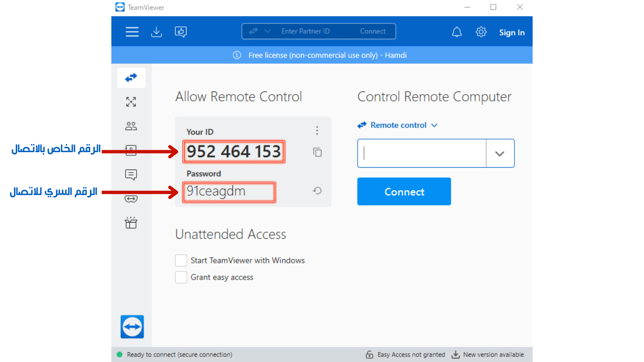The image size is (644, 362).
Task: Open Computers & Contacts people icon
Action: (x=131, y=126)
